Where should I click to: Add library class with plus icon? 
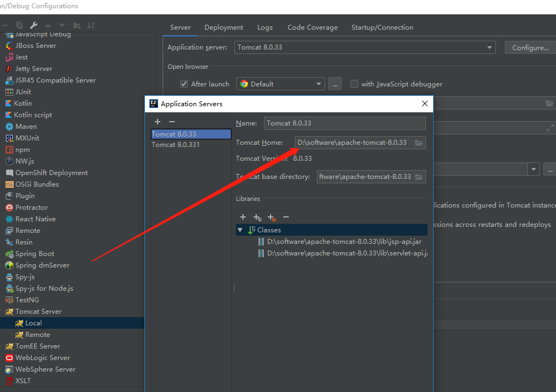(243, 217)
